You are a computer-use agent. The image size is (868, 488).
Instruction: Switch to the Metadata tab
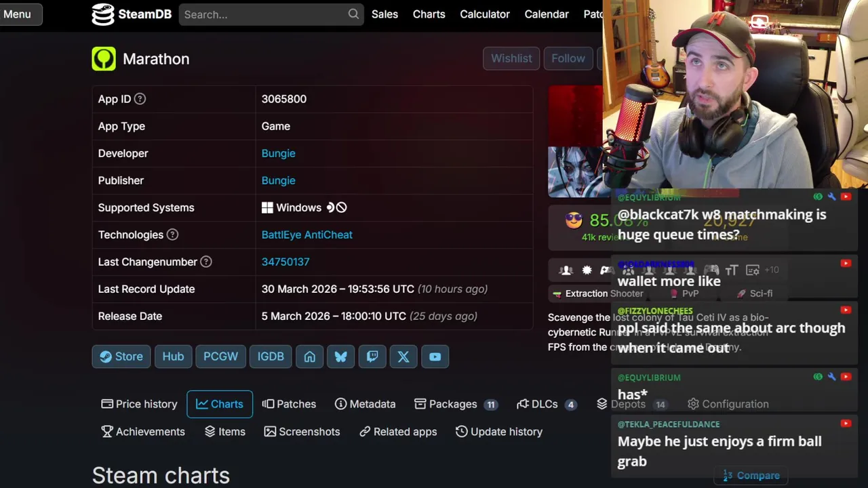coord(365,404)
